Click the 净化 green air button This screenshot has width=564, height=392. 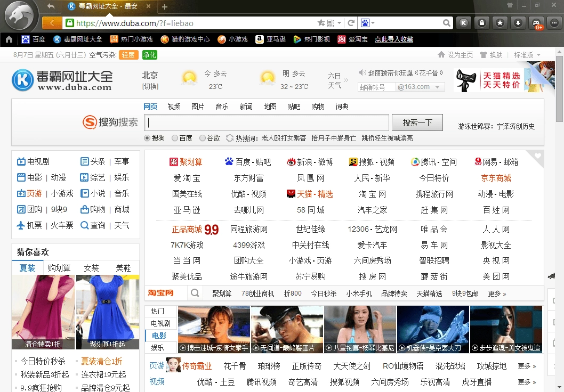[149, 55]
